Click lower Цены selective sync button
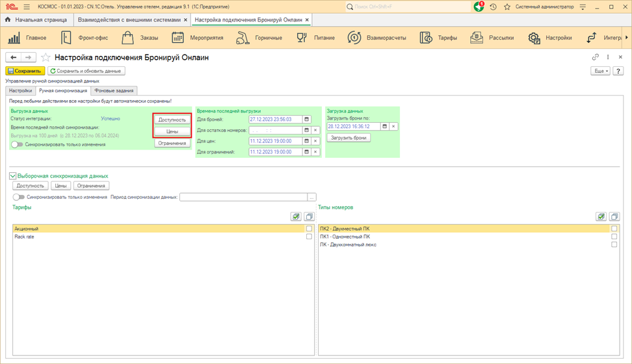 point(61,186)
